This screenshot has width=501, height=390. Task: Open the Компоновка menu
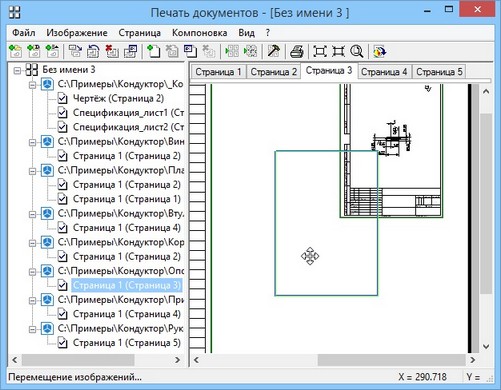pyautogui.click(x=199, y=33)
